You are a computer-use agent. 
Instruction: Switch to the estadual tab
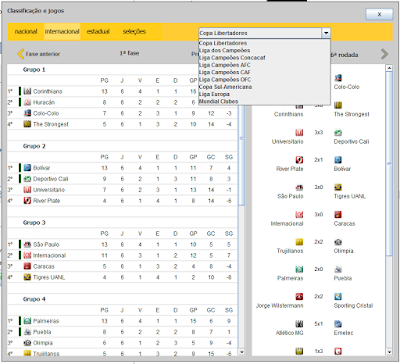(98, 32)
